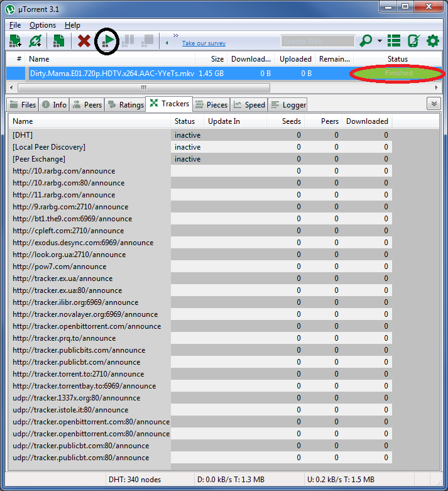The height and width of the screenshot is (491, 448).
Task: Select the [DHT] tracker row
Action: (200, 135)
